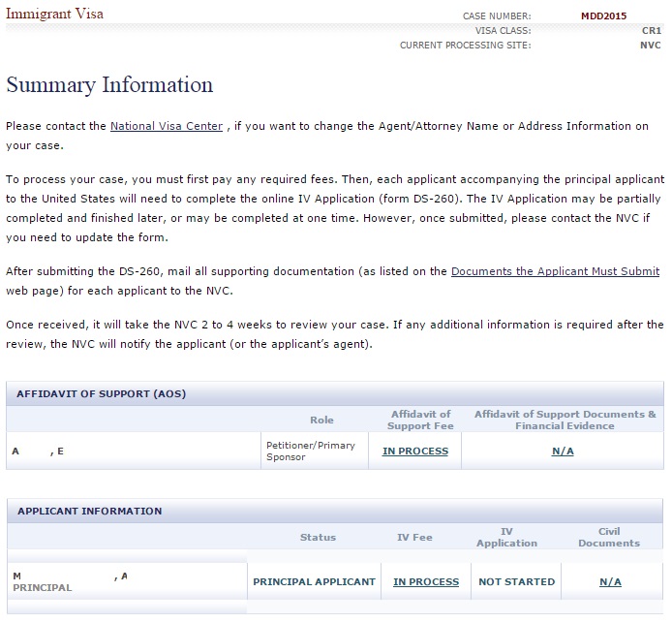Click the current processing site NVC value

(650, 46)
